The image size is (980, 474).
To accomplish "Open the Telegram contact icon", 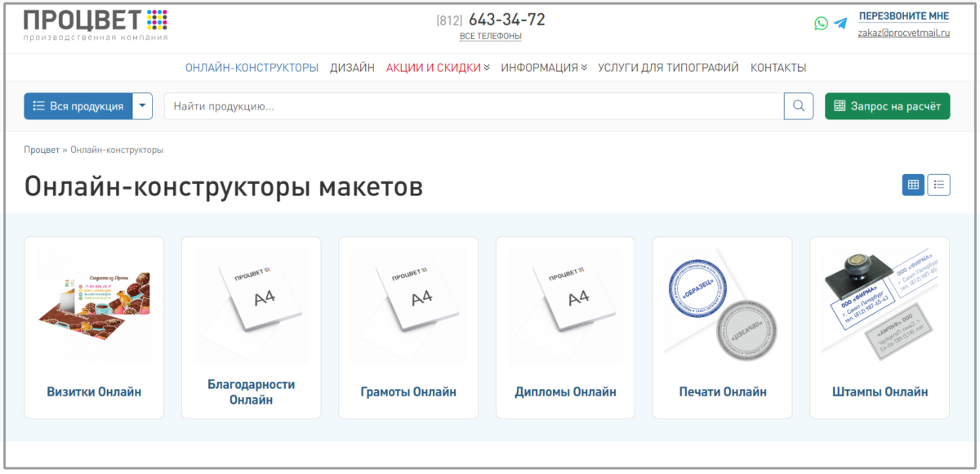I will [x=840, y=24].
